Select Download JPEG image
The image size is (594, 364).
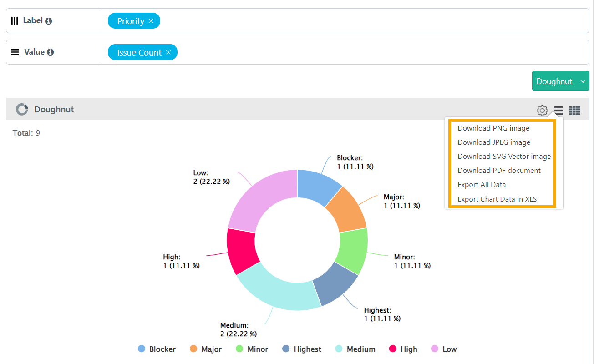point(494,142)
